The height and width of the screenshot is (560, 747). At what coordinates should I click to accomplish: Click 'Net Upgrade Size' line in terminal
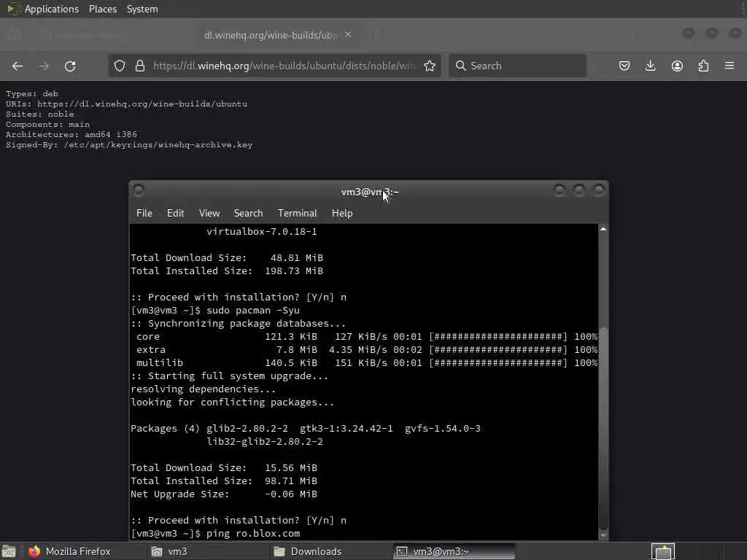(224, 494)
